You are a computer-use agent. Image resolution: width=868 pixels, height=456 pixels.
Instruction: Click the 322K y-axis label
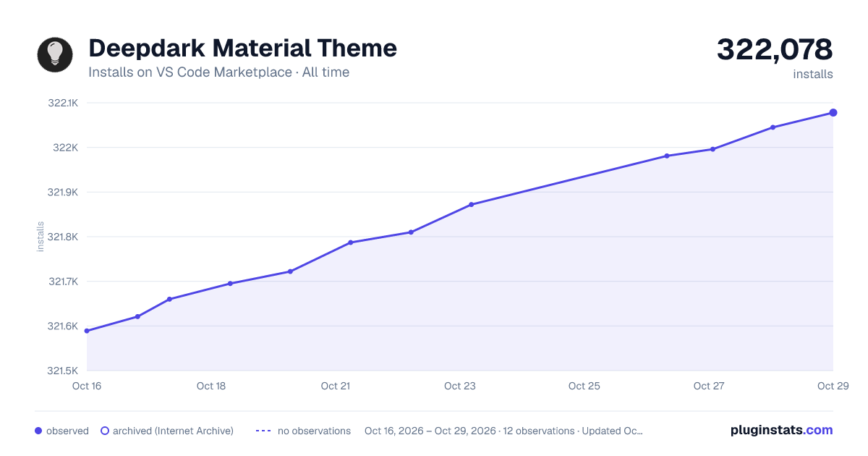coord(65,148)
